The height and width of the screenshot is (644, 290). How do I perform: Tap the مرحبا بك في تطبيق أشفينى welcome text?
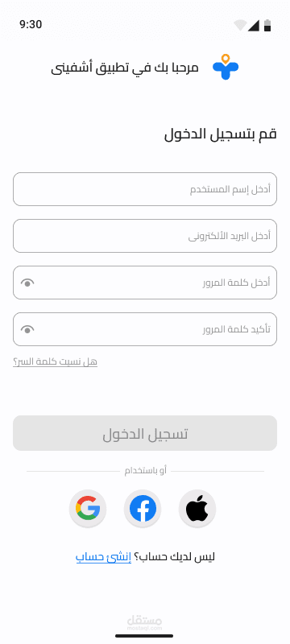tap(125, 68)
